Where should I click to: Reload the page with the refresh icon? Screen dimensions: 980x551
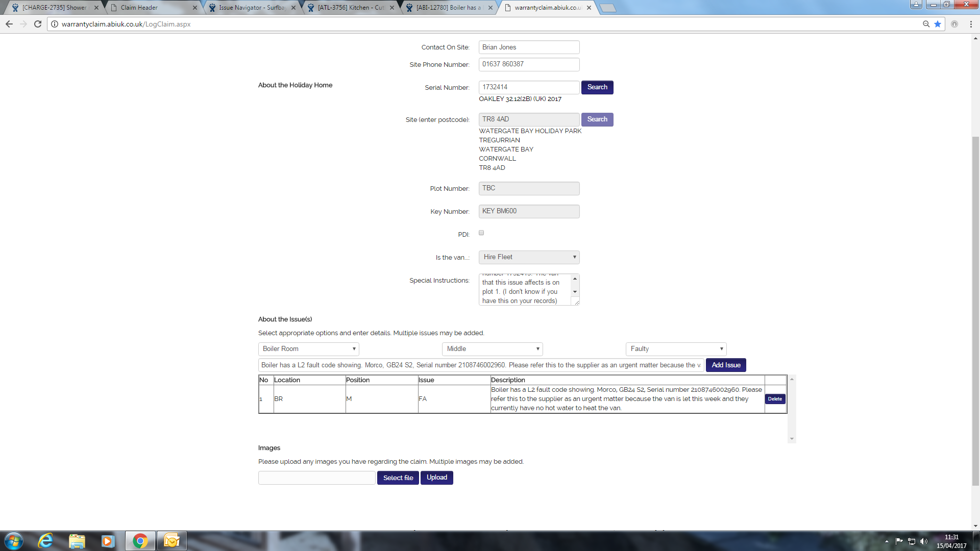[38, 24]
